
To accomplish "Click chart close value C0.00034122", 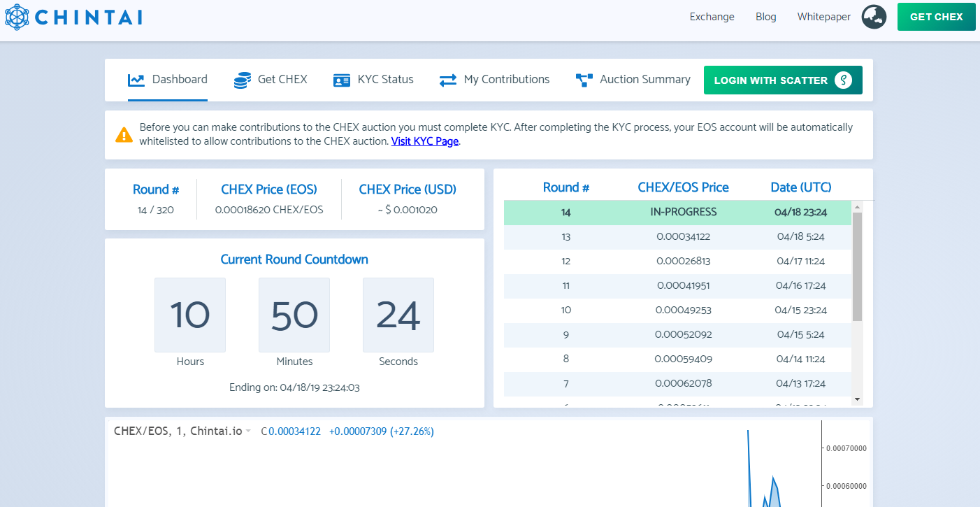I will pyautogui.click(x=291, y=431).
